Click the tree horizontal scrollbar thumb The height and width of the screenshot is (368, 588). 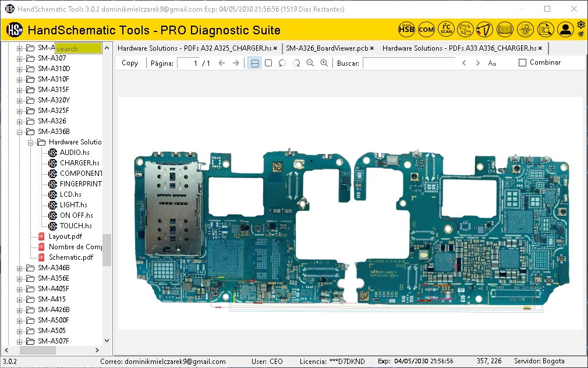37,350
